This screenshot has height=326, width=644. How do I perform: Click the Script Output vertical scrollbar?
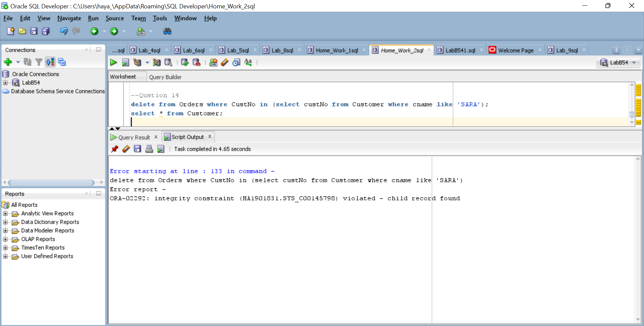pos(638,239)
